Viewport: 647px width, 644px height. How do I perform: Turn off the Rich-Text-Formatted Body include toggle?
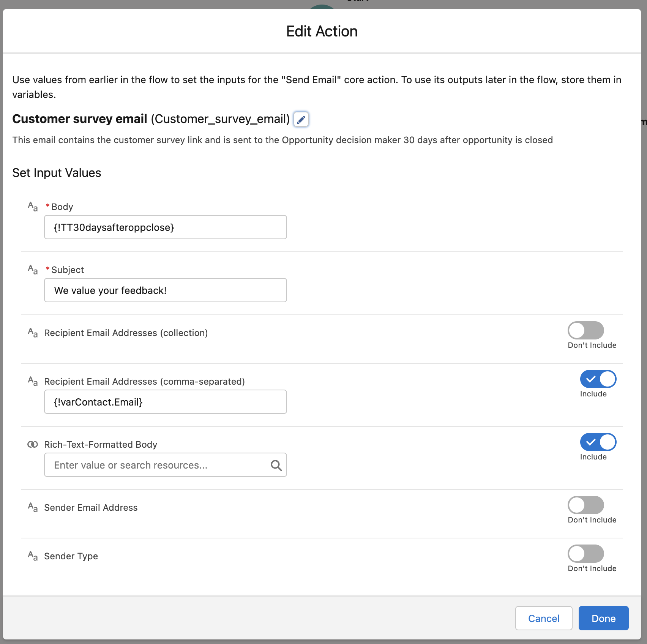[x=598, y=442]
